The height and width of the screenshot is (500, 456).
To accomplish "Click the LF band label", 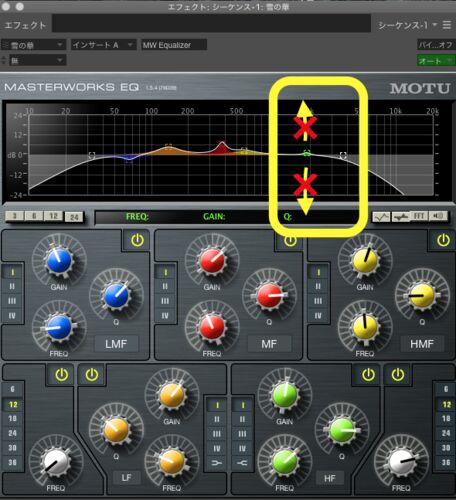I will (x=126, y=478).
